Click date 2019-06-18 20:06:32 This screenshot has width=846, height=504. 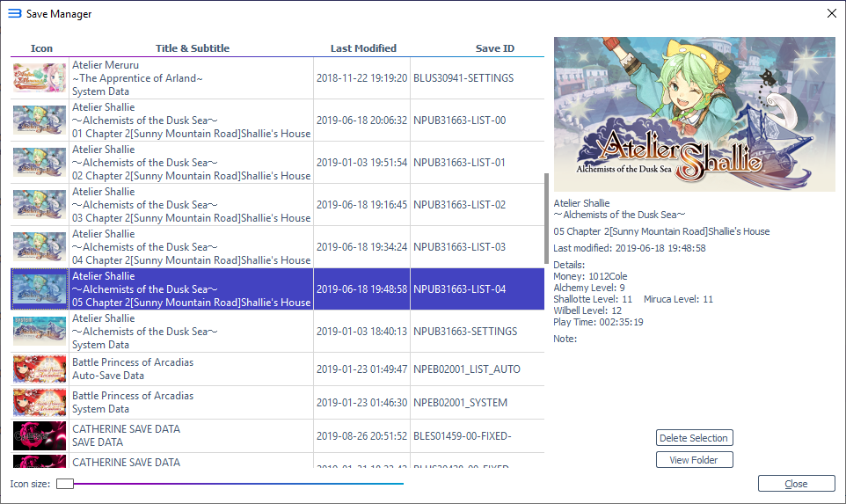coord(361,120)
